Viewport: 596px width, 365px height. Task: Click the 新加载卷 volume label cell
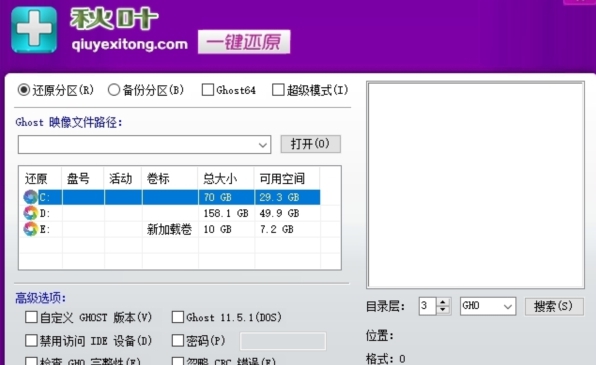(x=169, y=229)
